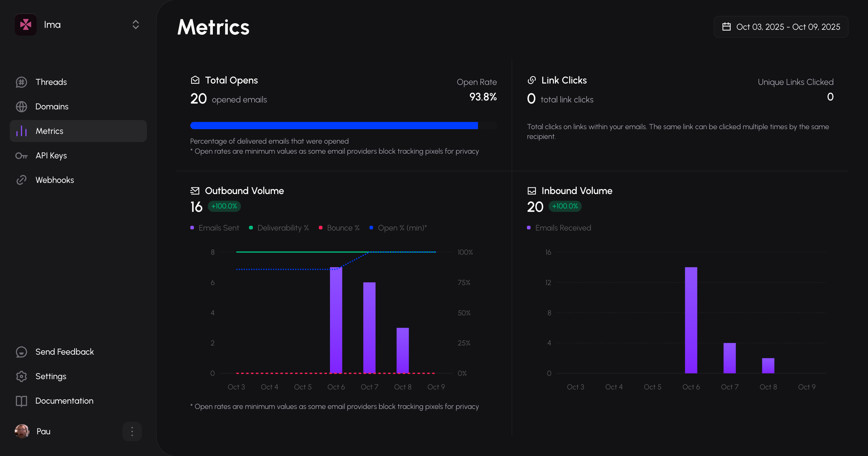Open the Oct 03 - Oct 09 date range selector

click(781, 27)
